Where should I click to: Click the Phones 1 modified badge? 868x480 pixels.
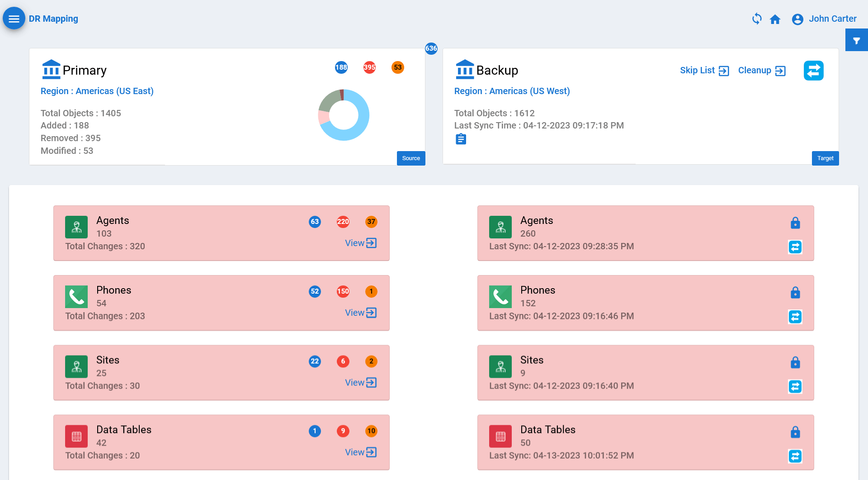[x=371, y=291]
